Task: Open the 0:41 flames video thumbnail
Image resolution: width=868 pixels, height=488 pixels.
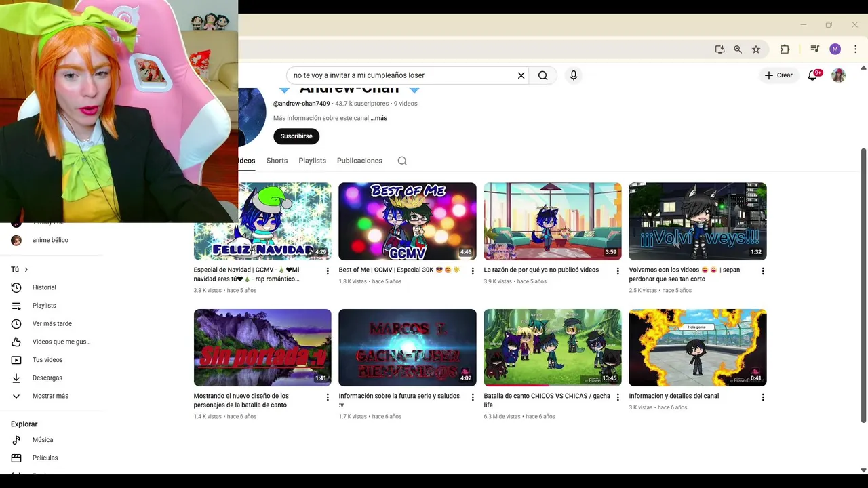Action: tap(698, 348)
